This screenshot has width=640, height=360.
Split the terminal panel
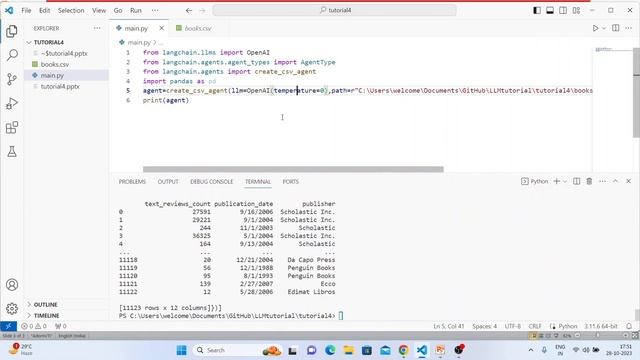point(576,181)
